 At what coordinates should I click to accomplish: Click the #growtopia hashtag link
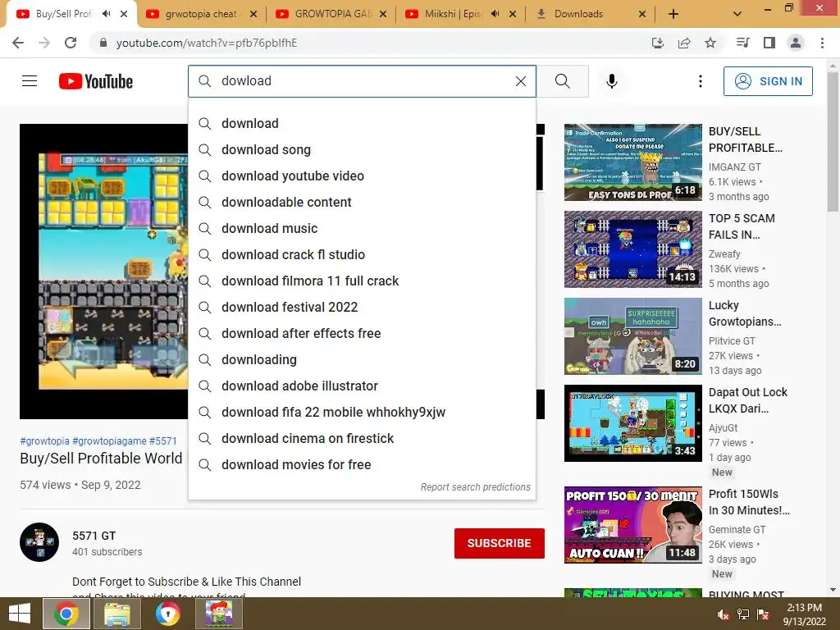coord(44,441)
